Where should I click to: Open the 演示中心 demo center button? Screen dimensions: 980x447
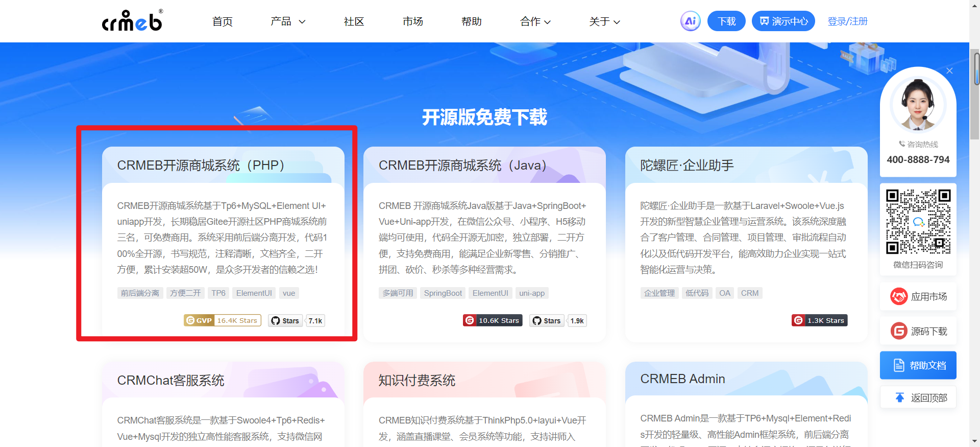pyautogui.click(x=783, y=21)
